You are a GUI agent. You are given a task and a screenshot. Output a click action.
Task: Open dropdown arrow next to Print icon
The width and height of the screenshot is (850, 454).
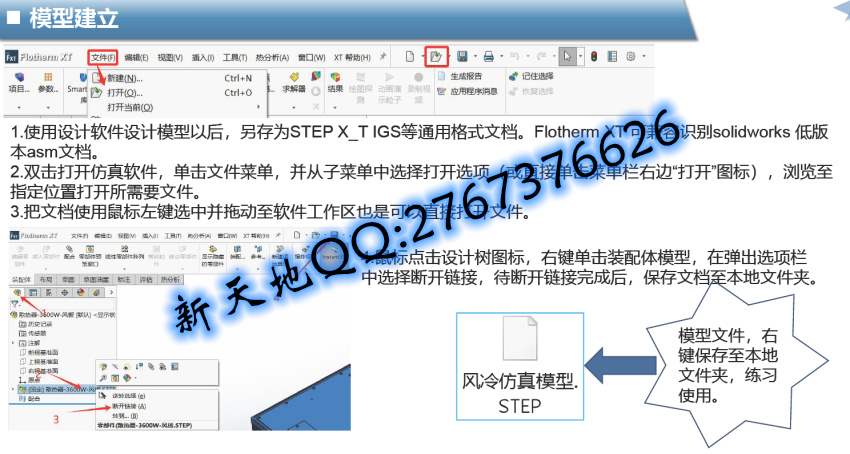(503, 57)
